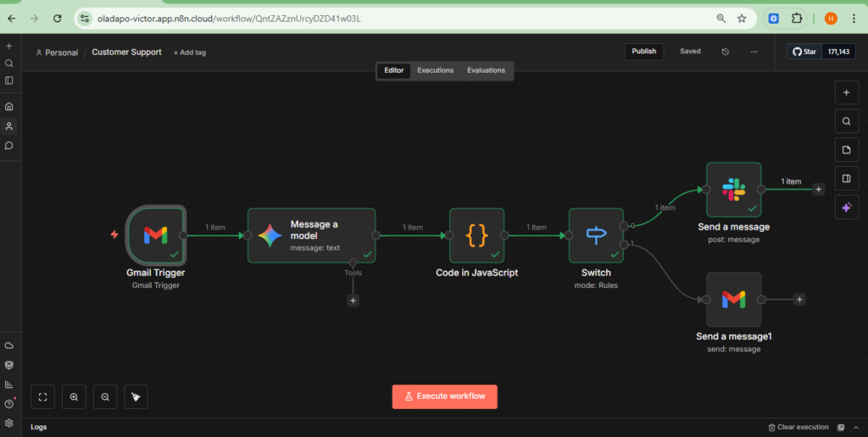Viewport: 868px width, 437px height.
Task: Open the AI assistant sparkle button
Action: point(847,207)
